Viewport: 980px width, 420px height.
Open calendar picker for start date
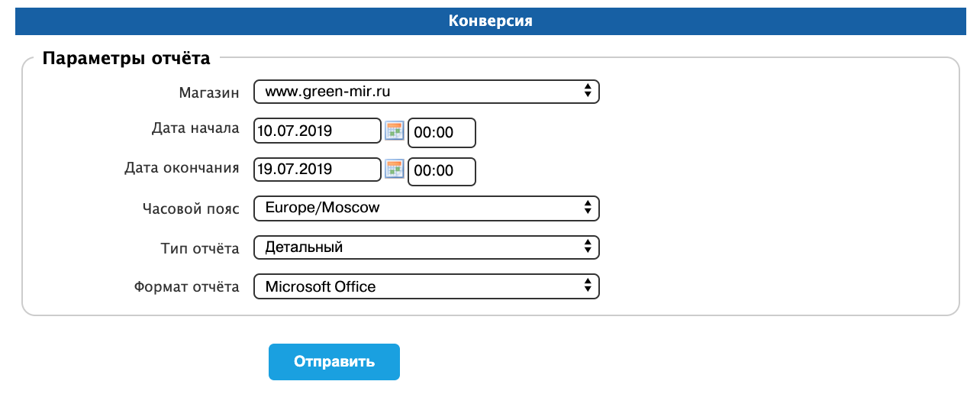394,131
